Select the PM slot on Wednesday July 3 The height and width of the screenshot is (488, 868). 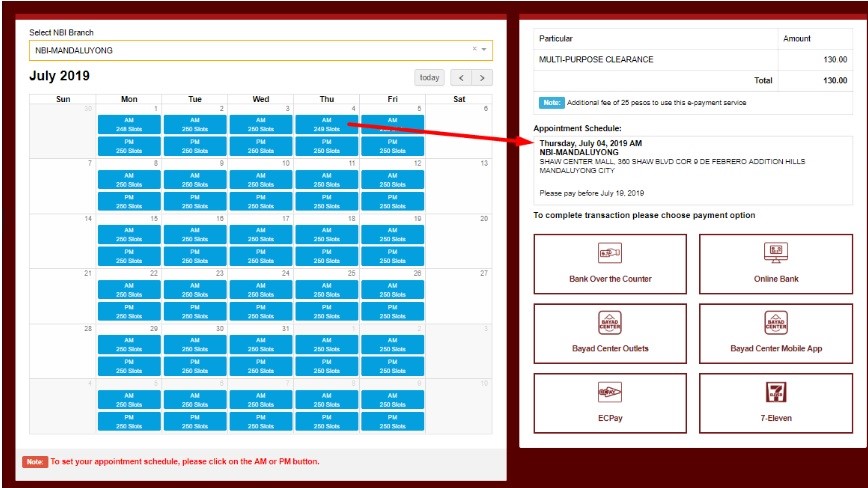tap(261, 146)
